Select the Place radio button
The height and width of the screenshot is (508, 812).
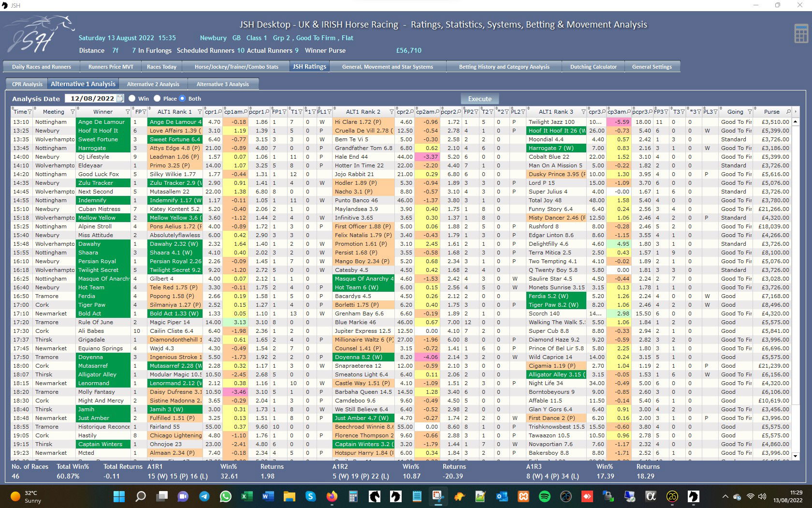click(157, 98)
